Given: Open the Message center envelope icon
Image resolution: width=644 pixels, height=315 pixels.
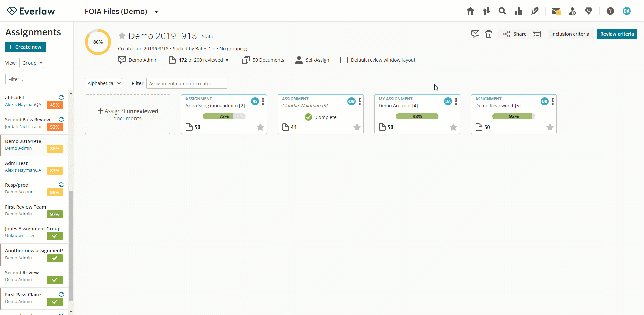Looking at the screenshot, I should click(556, 11).
